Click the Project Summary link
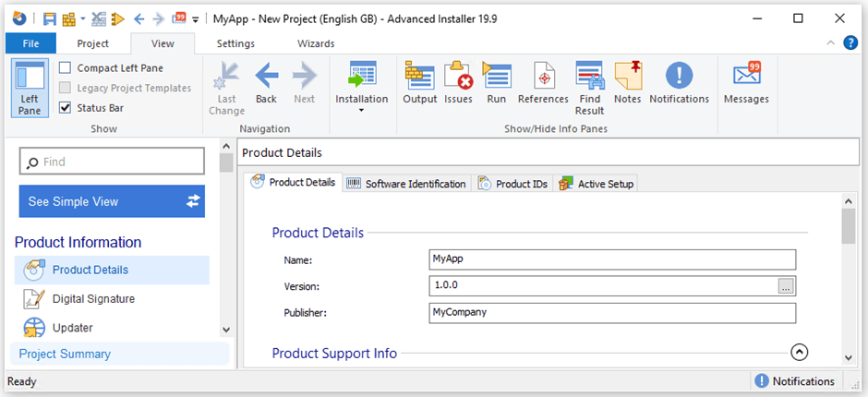The image size is (868, 397). coord(65,354)
